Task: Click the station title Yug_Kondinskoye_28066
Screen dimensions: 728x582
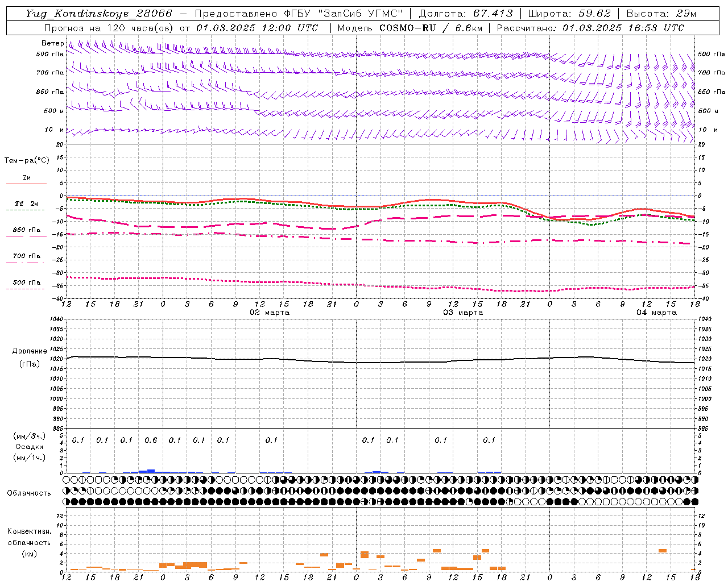Action: click(99, 14)
